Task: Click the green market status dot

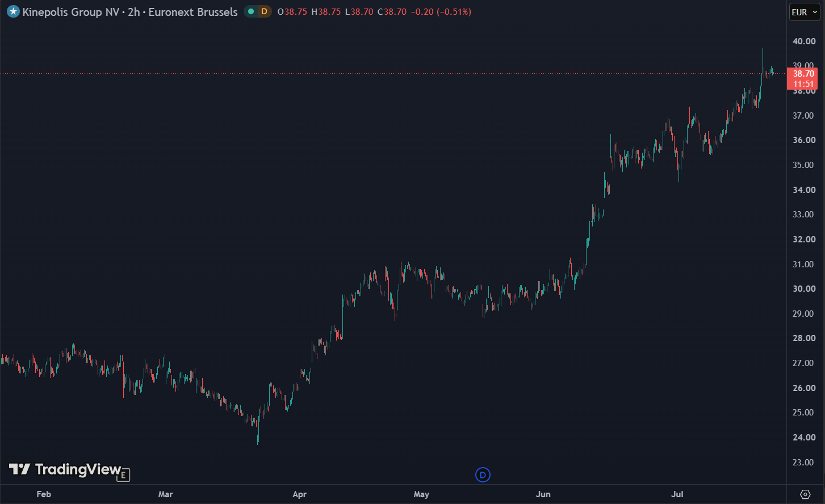Action: coord(251,11)
